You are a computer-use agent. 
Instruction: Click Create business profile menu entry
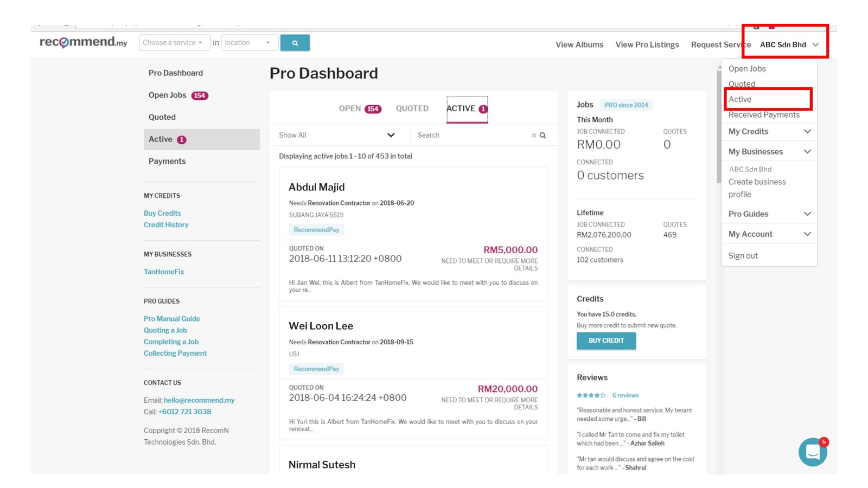pos(757,188)
